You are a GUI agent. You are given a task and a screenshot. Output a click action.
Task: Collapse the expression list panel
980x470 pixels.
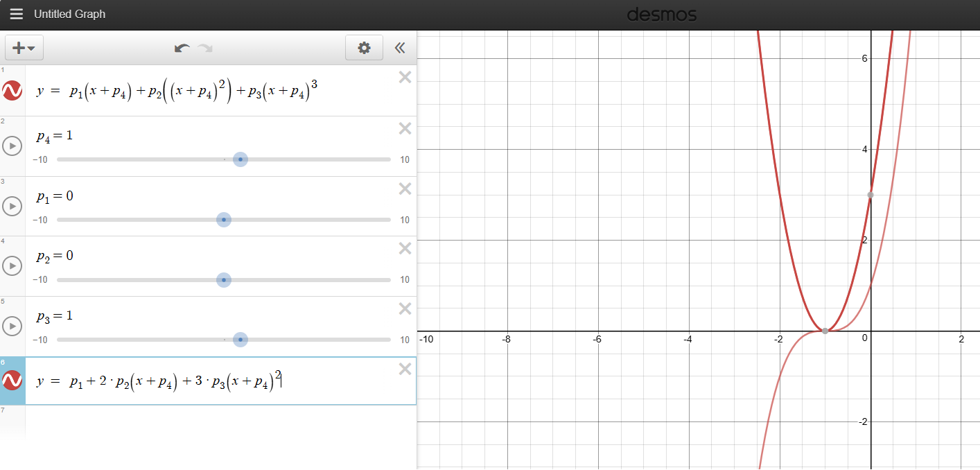(399, 48)
